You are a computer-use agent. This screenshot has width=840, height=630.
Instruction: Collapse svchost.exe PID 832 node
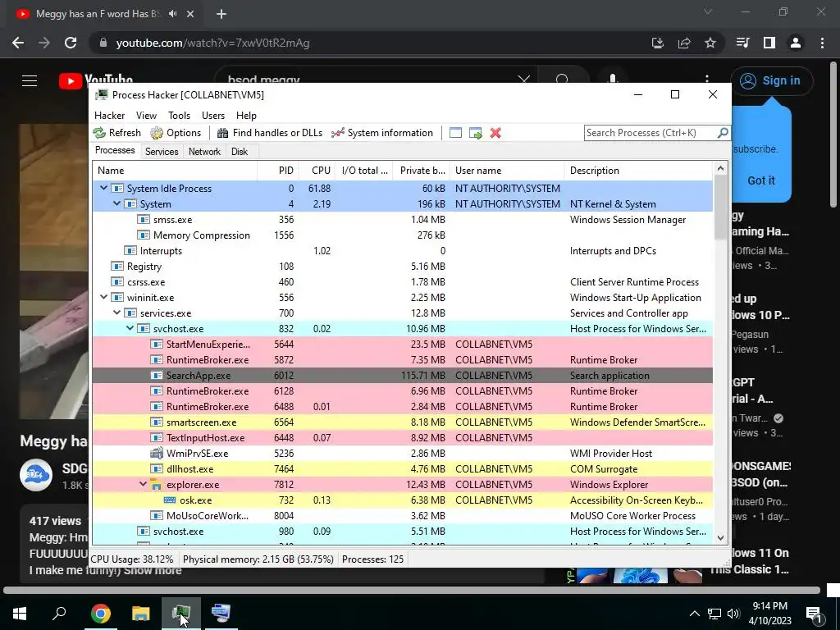(130, 328)
